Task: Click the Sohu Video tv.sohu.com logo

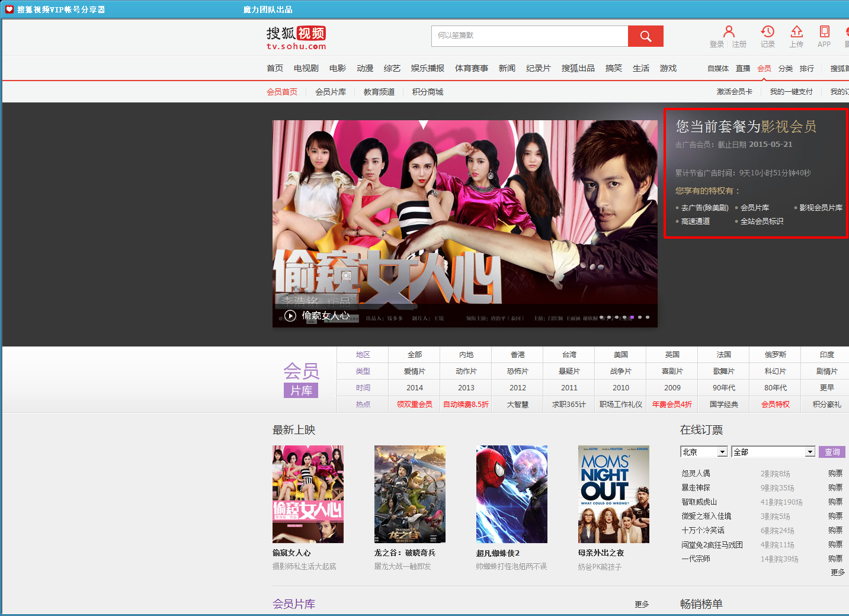Action: click(296, 38)
